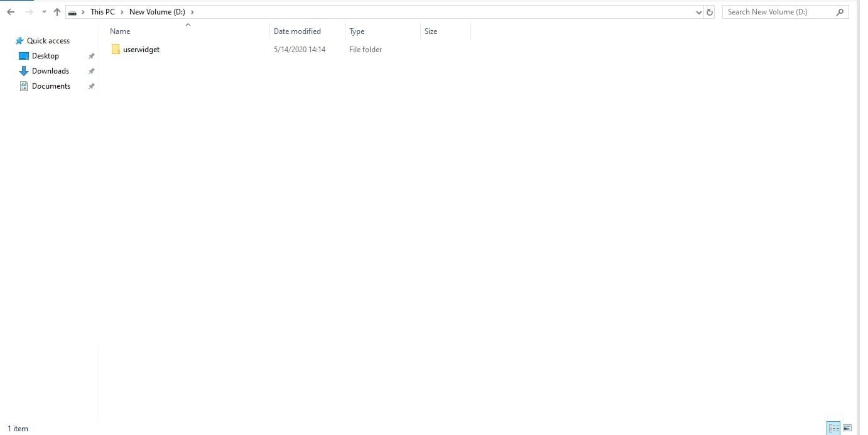The image size is (868, 435).
Task: Click the drive icon in the address bar
Action: (73, 12)
